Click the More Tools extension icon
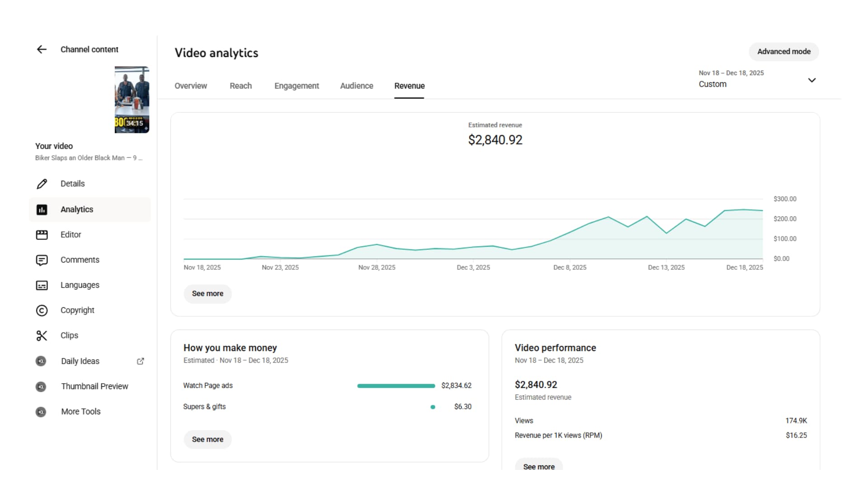Screen dimensions: 868x488 [41, 412]
